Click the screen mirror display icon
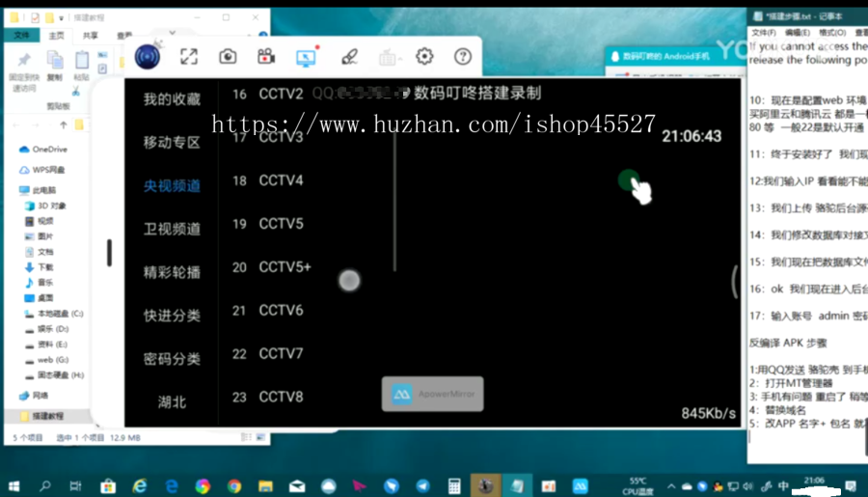Screen dimensions: 868x497 [x=306, y=57]
